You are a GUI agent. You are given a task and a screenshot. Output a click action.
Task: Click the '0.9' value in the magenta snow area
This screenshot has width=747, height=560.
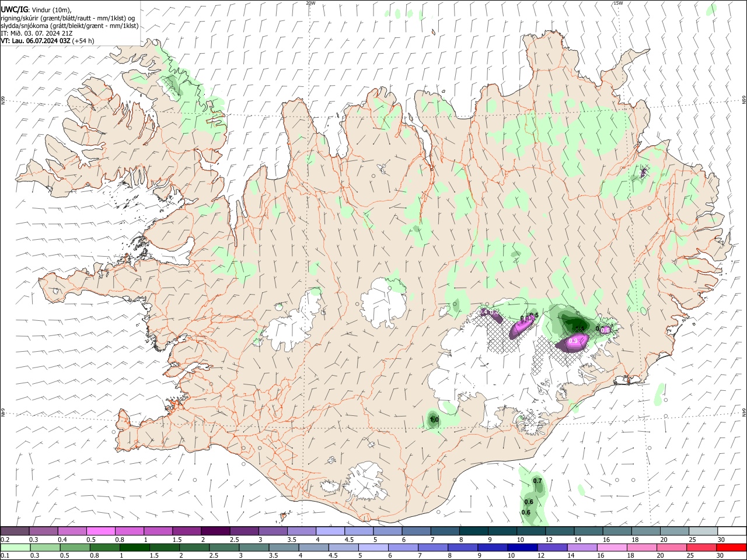pos(573,341)
